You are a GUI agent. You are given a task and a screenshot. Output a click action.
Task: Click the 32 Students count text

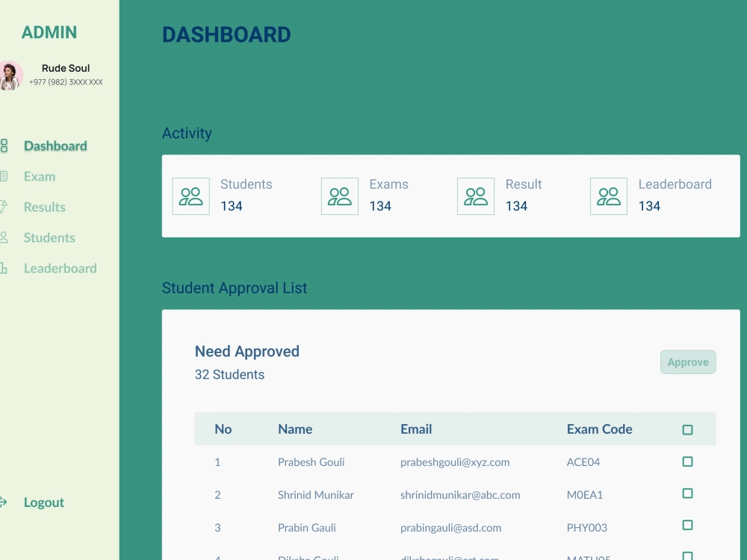229,374
